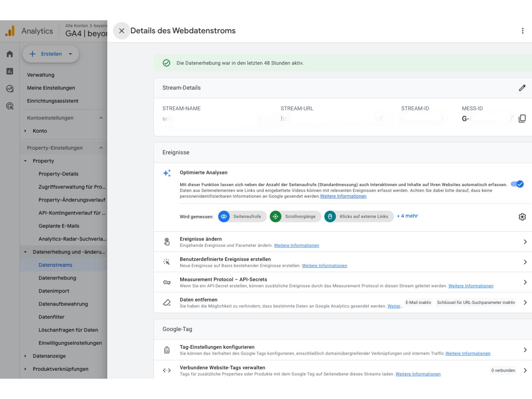Click the Seitenaufrufe chip label
Image resolution: width=532 pixels, height=399 pixels.
[247, 216]
